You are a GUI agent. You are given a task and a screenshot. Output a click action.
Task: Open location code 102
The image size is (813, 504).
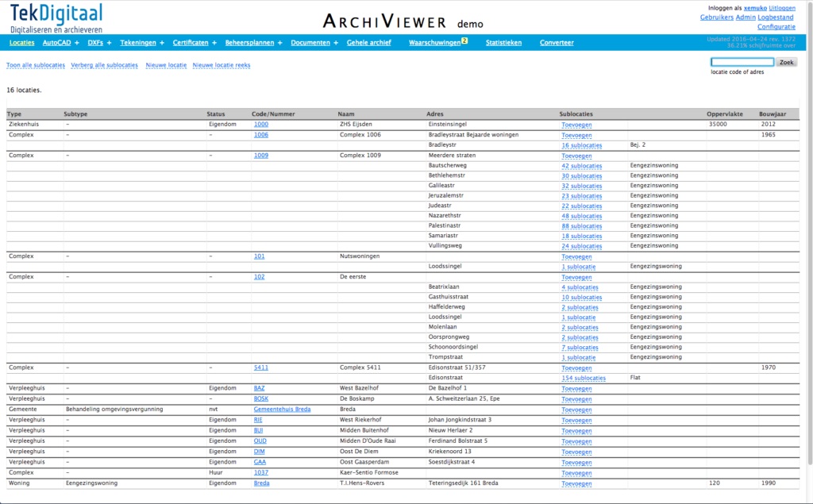pyautogui.click(x=260, y=277)
